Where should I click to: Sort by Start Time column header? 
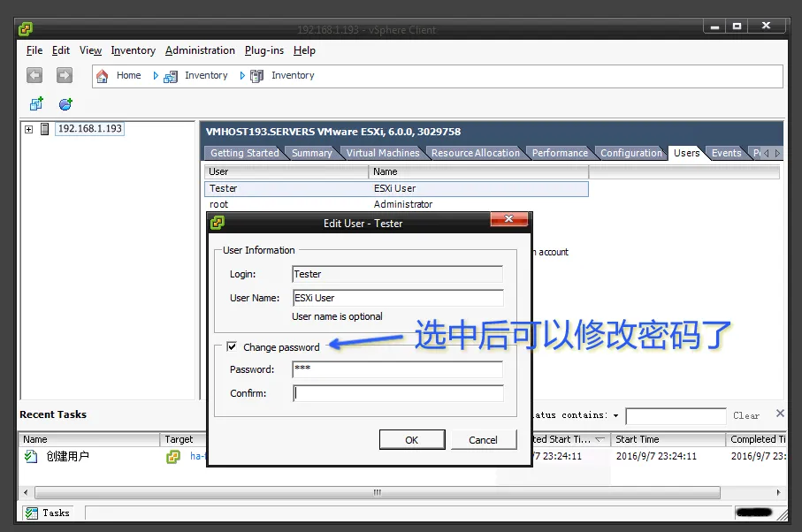coord(668,439)
